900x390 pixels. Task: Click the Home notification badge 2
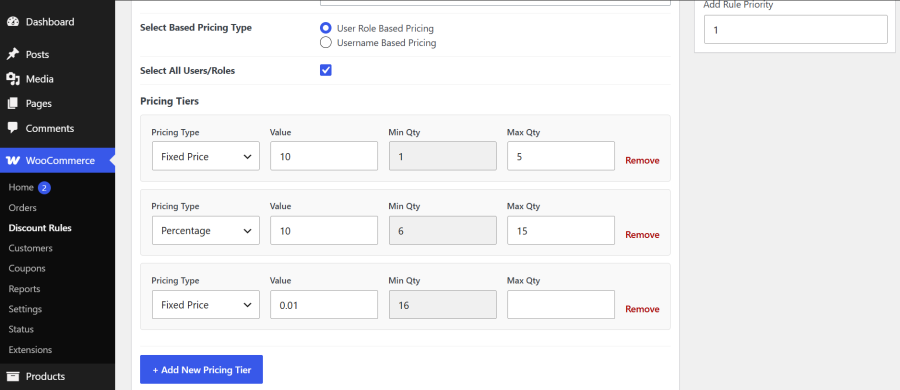click(x=45, y=188)
